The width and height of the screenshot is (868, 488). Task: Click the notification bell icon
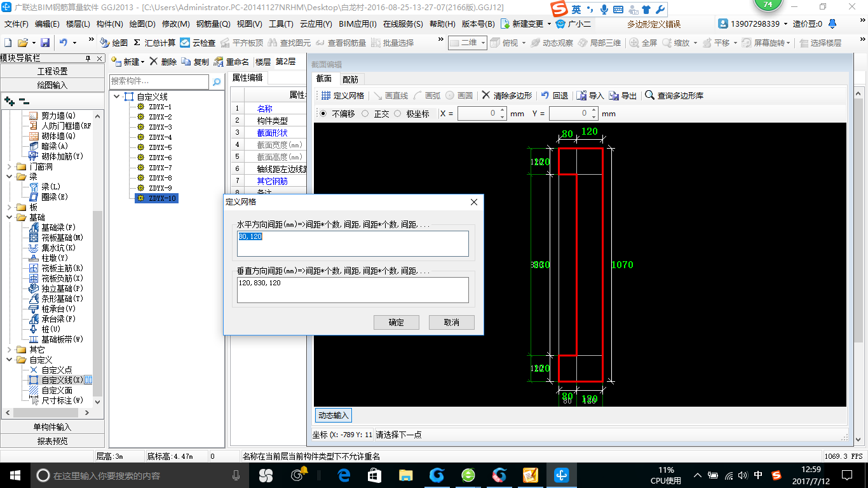coord(832,24)
